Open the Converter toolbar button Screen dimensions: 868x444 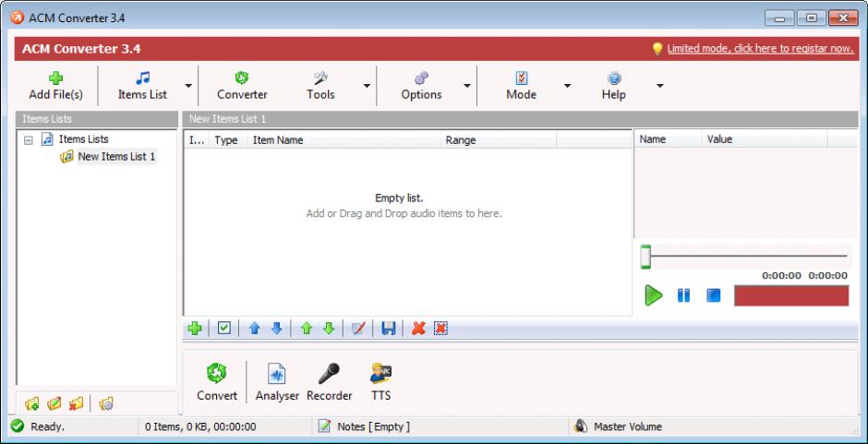click(x=242, y=86)
